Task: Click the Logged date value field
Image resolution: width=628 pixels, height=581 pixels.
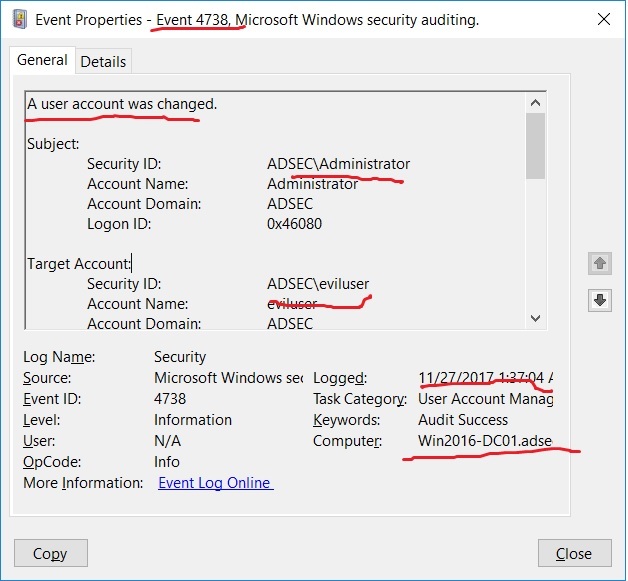Action: tap(486, 378)
